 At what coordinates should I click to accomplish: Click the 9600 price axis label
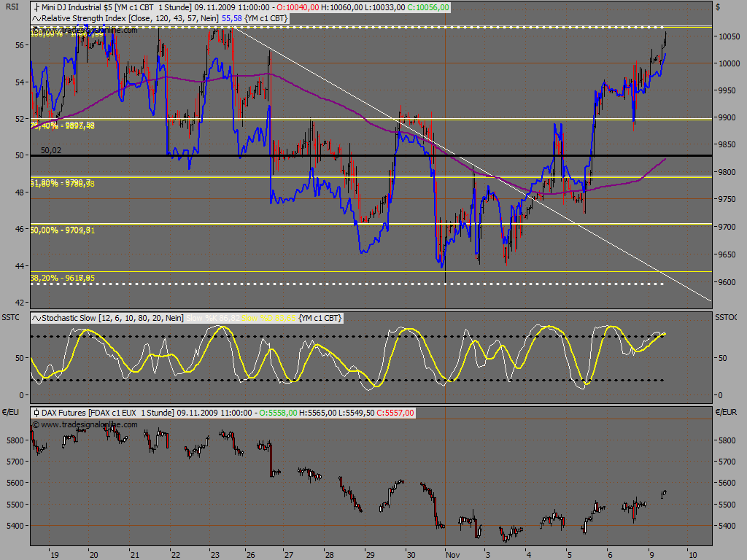click(727, 282)
